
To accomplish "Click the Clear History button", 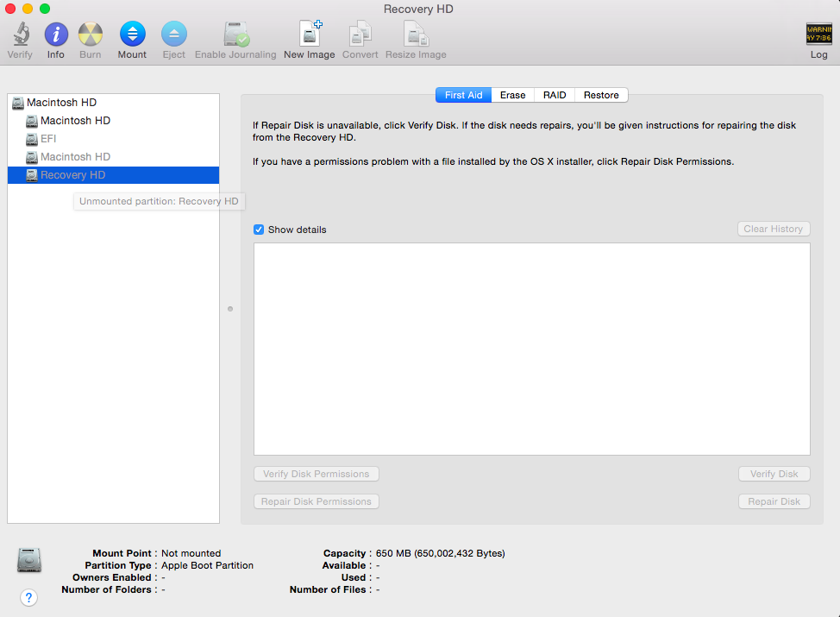I will point(774,229).
